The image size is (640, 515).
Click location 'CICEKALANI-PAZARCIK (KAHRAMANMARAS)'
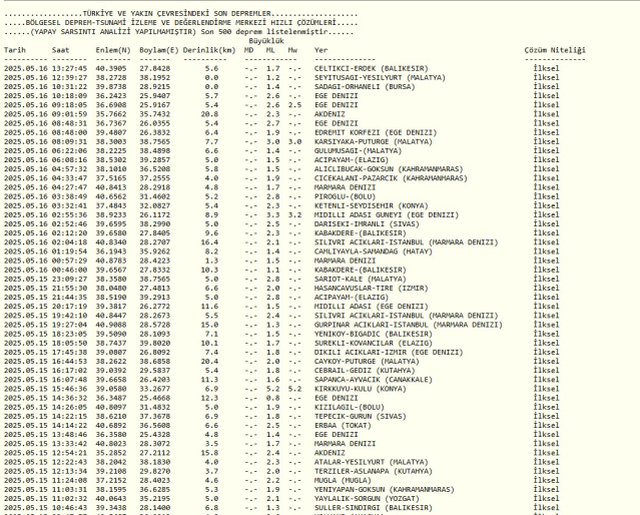[391, 178]
